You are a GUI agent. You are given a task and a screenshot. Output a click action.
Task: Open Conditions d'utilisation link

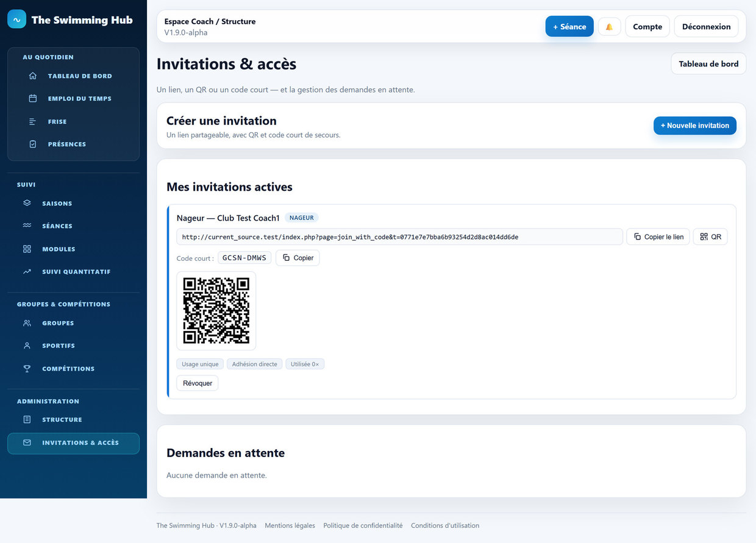445,525
